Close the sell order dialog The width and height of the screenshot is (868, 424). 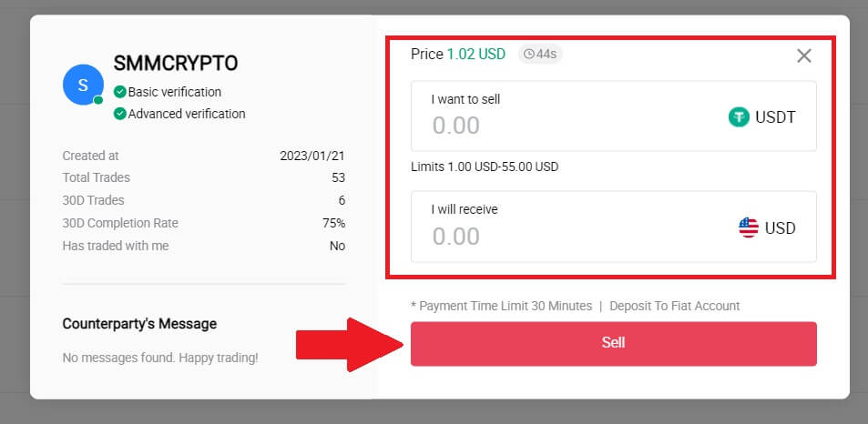(803, 56)
